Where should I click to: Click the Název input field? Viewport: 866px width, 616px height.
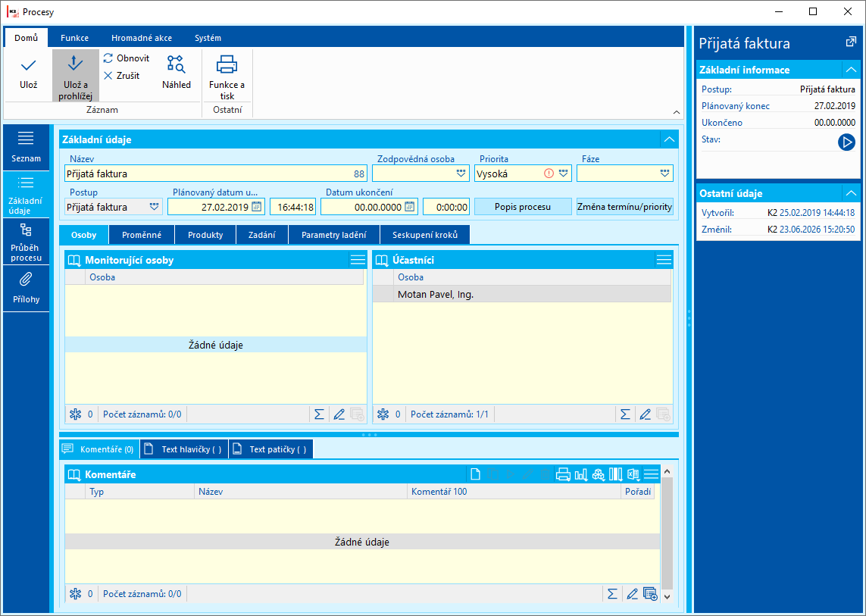[x=215, y=174]
